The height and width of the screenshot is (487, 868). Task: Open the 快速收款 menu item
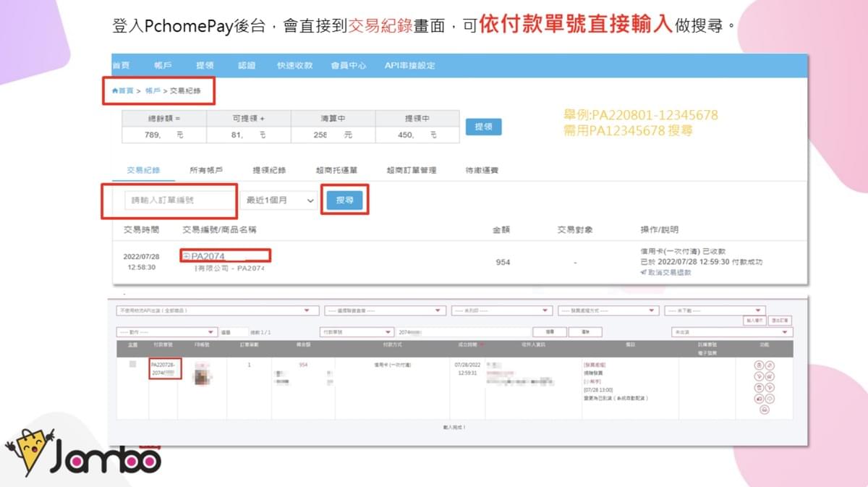point(295,65)
